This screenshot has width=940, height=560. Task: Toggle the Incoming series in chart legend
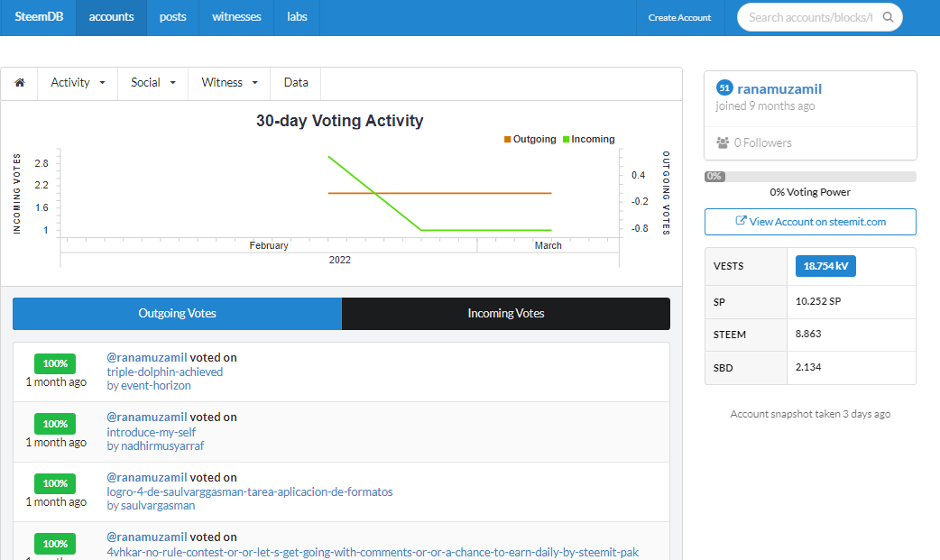[589, 139]
